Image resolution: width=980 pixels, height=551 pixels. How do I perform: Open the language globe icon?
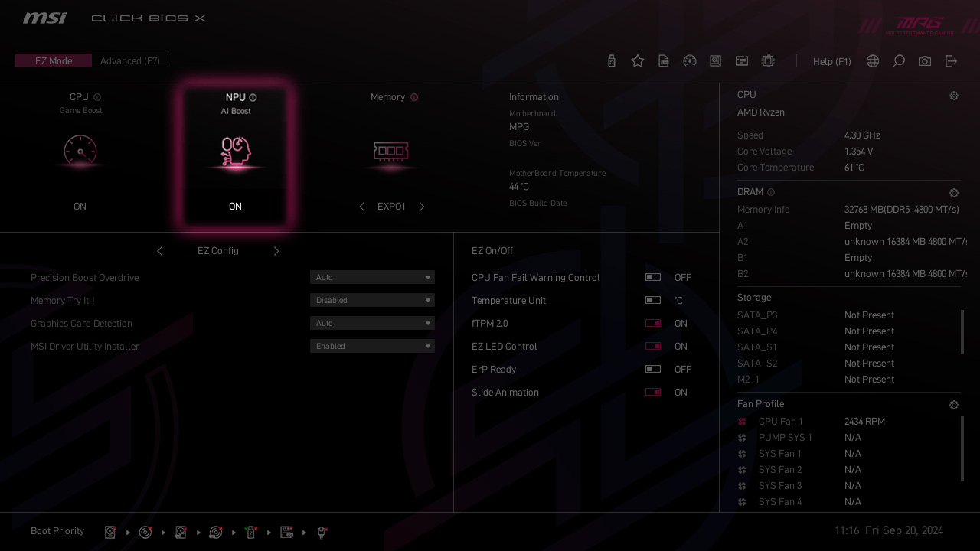[x=873, y=61]
